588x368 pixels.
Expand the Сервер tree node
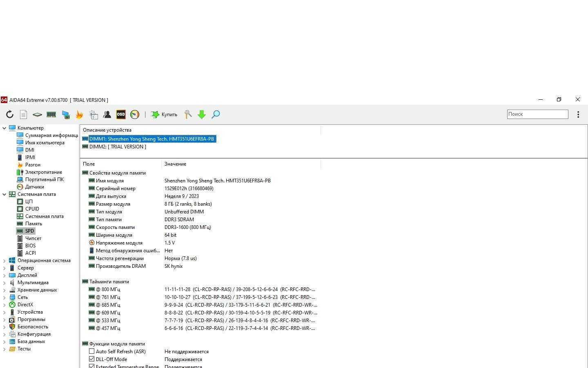click(4, 268)
